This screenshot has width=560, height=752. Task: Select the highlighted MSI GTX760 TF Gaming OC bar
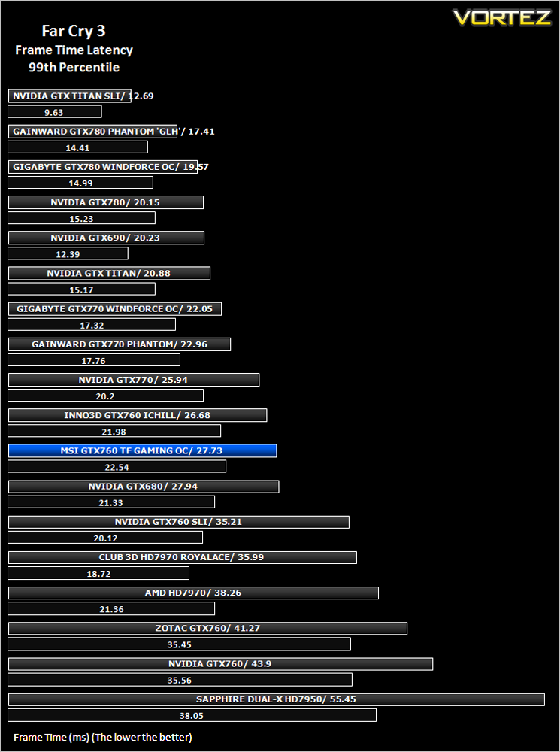click(x=143, y=450)
